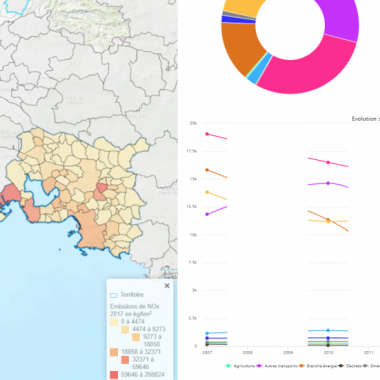This screenshot has width=380, height=380.
Task: Select the dark orange donut segment
Action: pos(239,47)
